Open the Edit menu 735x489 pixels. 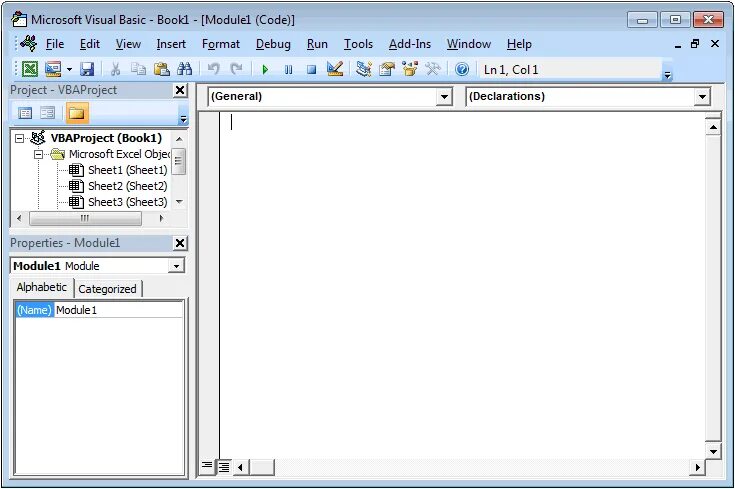(x=90, y=44)
